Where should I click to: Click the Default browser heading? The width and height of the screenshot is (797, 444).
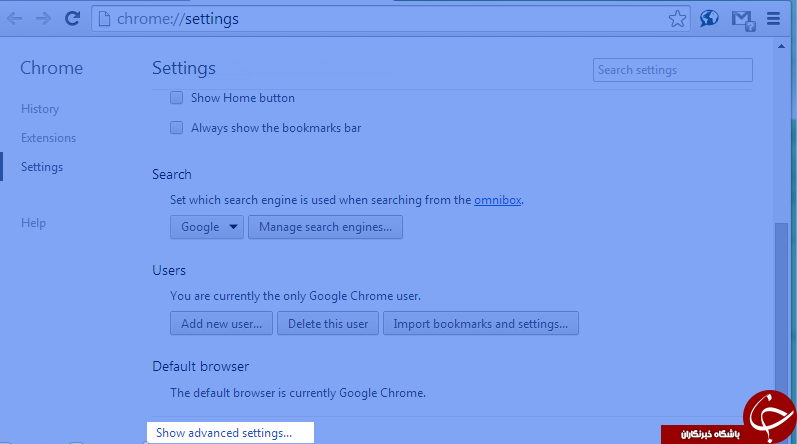[x=200, y=366]
